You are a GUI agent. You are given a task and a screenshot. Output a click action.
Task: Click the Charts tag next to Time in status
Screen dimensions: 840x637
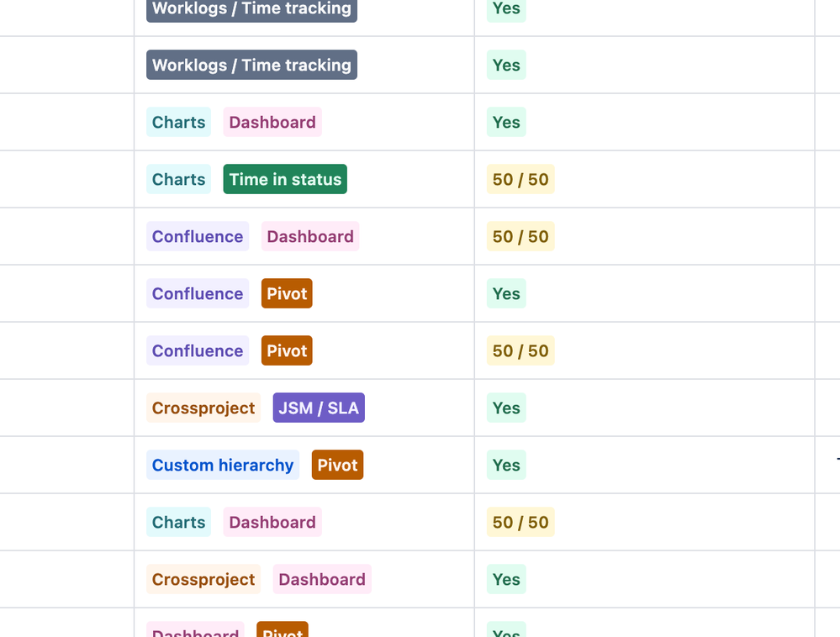tap(178, 179)
